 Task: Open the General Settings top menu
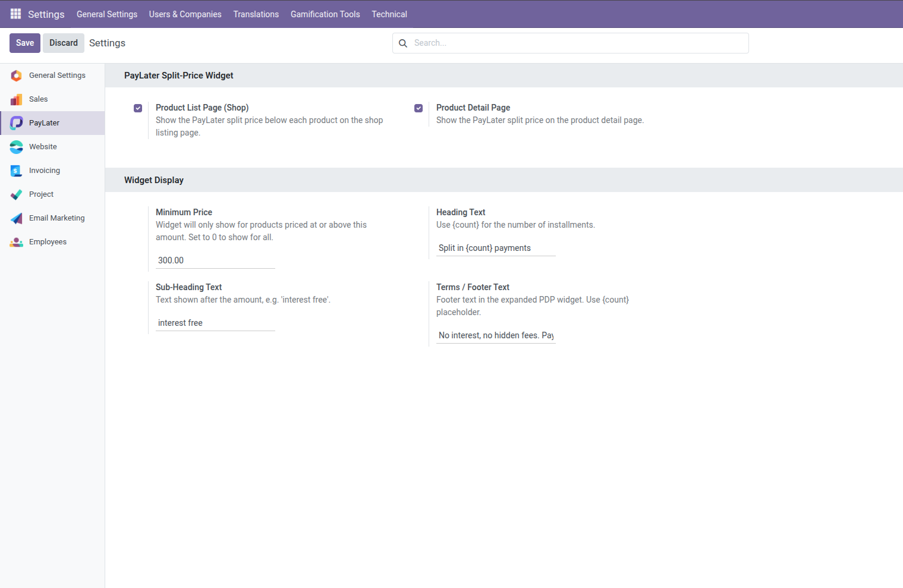coord(107,14)
